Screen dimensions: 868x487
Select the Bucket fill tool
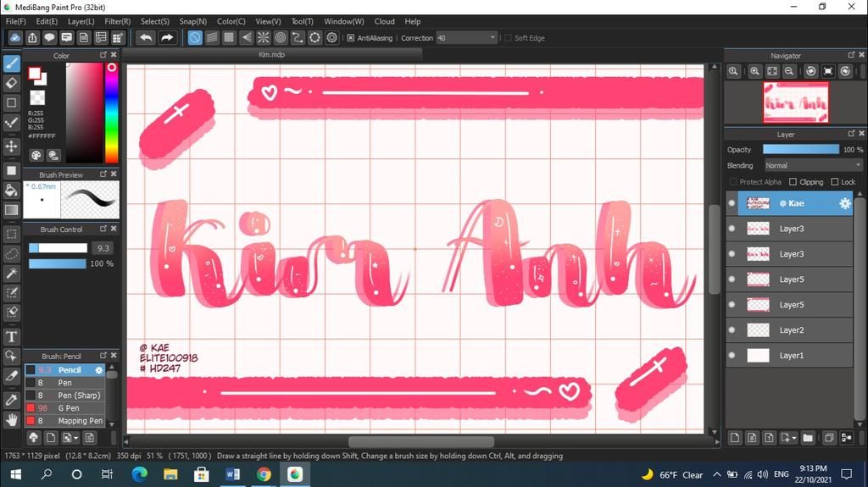coord(12,191)
